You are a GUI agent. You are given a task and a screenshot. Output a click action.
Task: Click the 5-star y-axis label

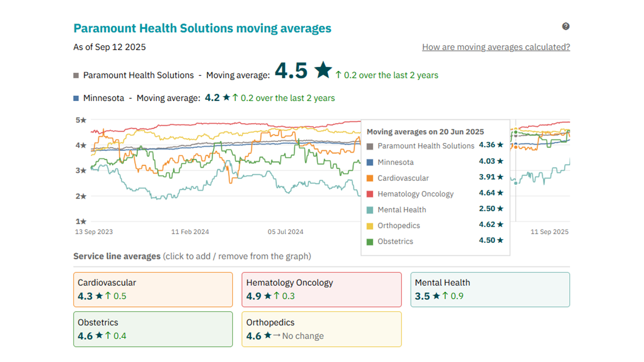pos(81,120)
